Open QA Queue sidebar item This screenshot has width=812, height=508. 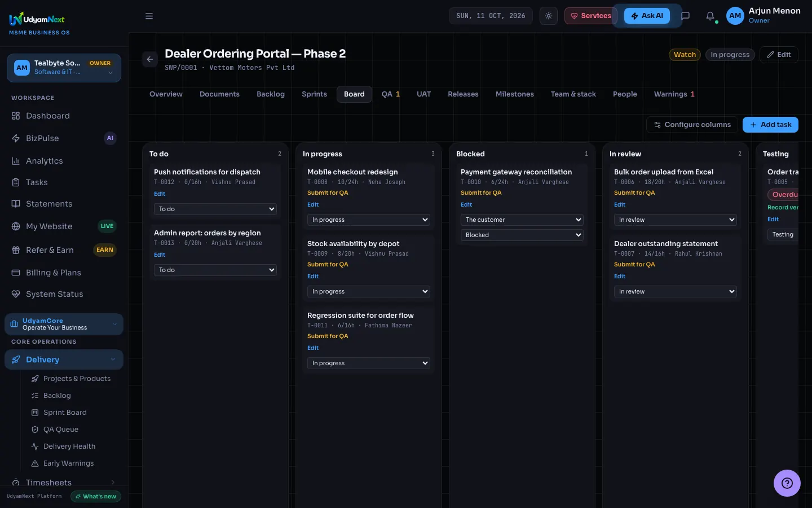point(73,430)
